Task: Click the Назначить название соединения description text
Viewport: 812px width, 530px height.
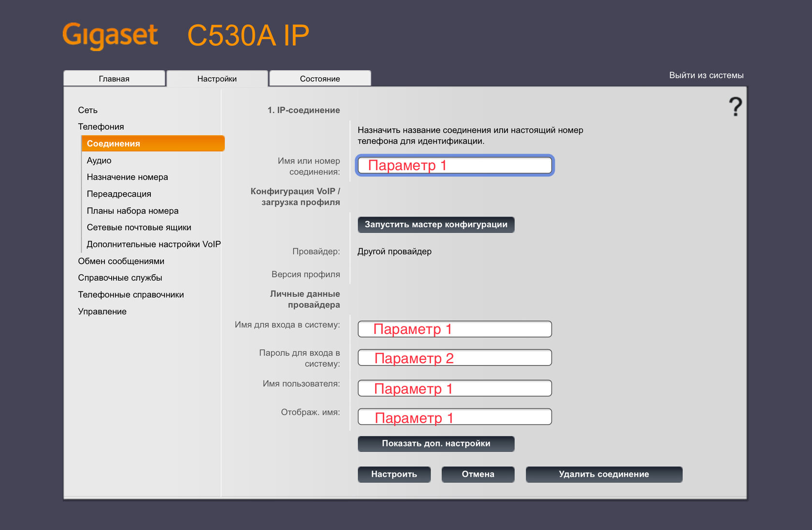Action: coord(470,136)
